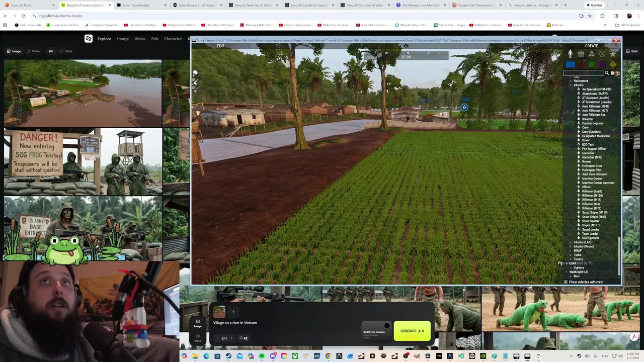Switch prompt bar to Video mode
This screenshot has height=362, width=644.
coord(198,338)
